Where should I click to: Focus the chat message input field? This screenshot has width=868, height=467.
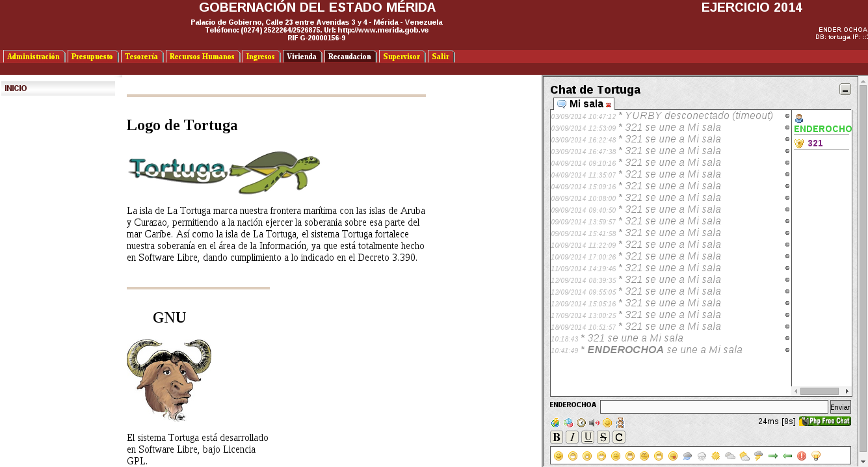tap(714, 407)
